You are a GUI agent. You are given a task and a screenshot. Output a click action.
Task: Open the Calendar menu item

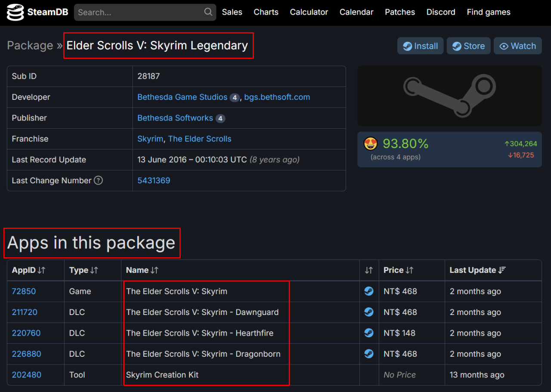(356, 12)
